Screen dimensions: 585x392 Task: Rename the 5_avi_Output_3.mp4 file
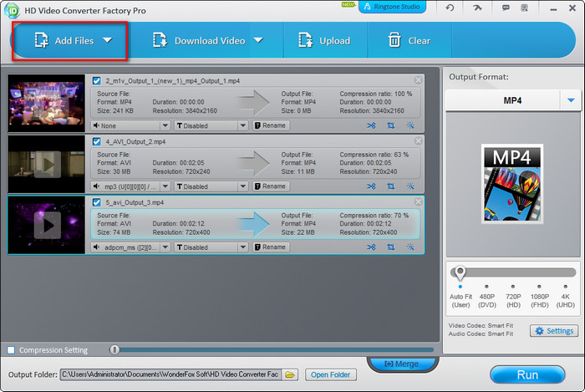pyautogui.click(x=271, y=247)
